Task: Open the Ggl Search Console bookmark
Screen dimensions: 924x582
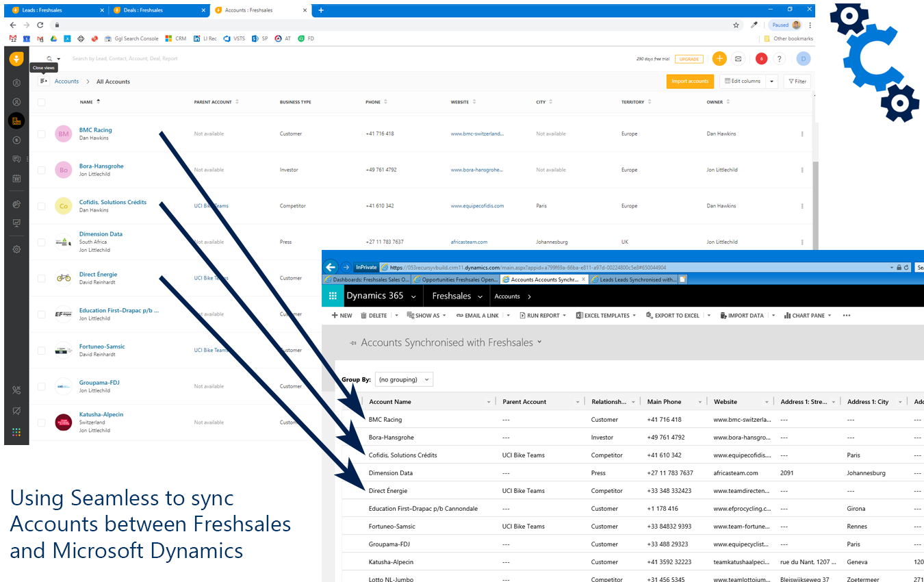Action: 131,38
